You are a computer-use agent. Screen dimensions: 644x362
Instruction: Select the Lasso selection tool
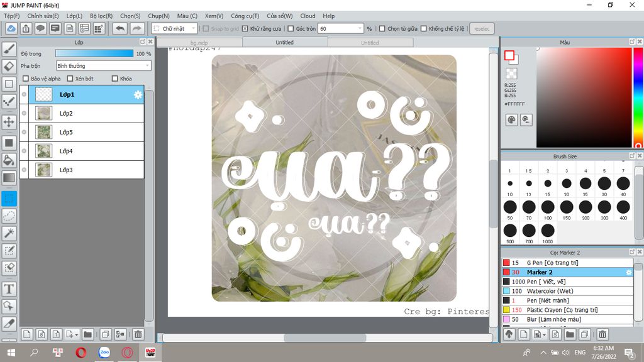9,216
